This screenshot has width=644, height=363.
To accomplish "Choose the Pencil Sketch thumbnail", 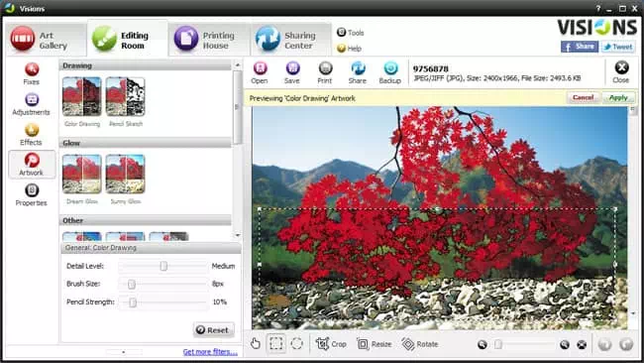I will pyautogui.click(x=125, y=96).
